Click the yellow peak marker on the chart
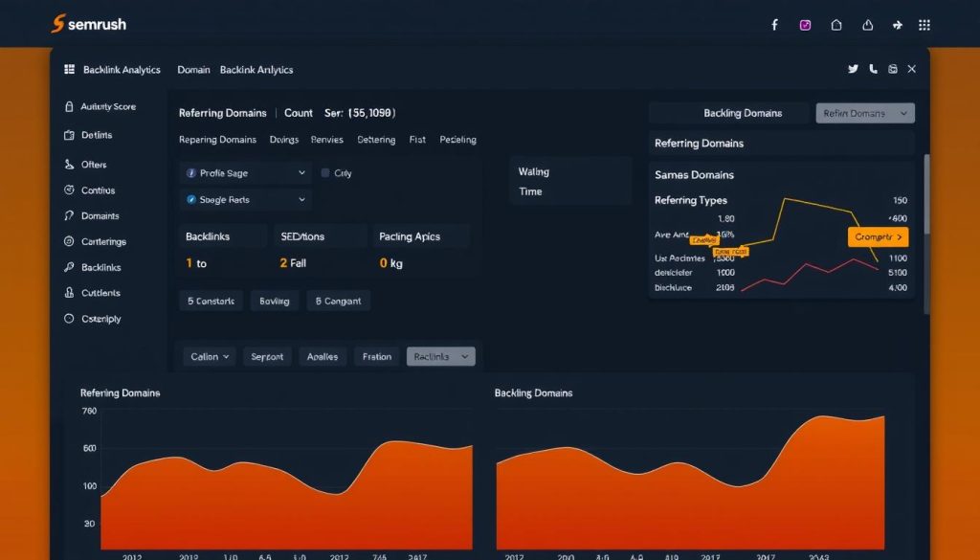 click(729, 251)
